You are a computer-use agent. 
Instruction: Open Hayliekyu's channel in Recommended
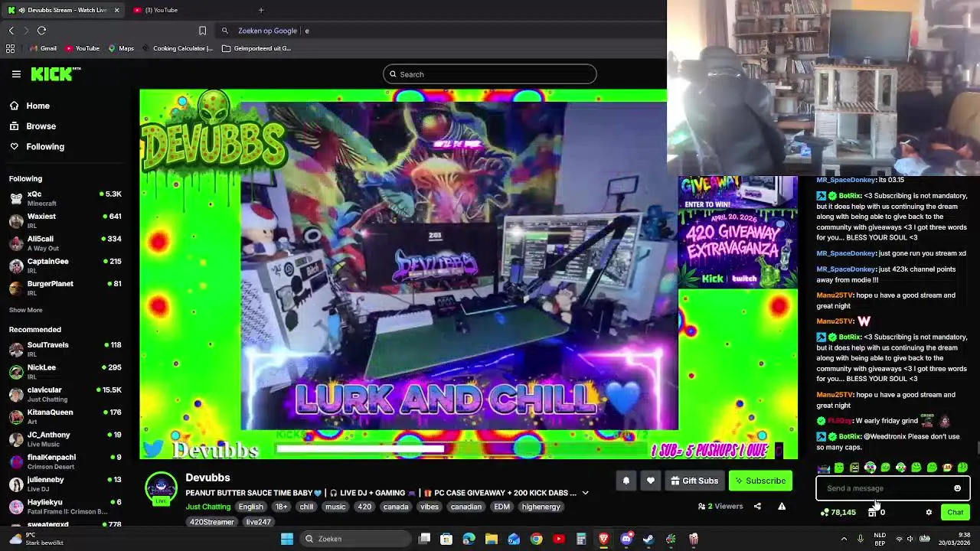click(66, 506)
